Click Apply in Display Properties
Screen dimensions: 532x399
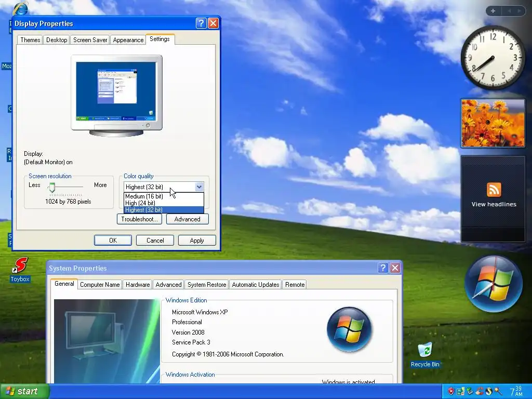[x=197, y=240]
